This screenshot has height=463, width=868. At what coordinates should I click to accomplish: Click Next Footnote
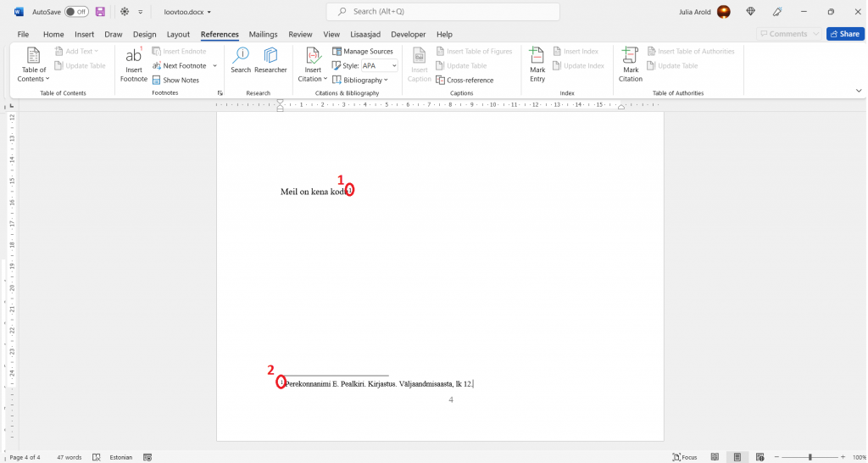coord(180,65)
